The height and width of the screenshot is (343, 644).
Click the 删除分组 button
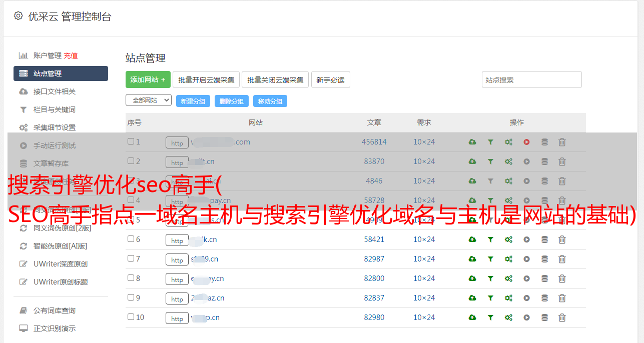(231, 101)
